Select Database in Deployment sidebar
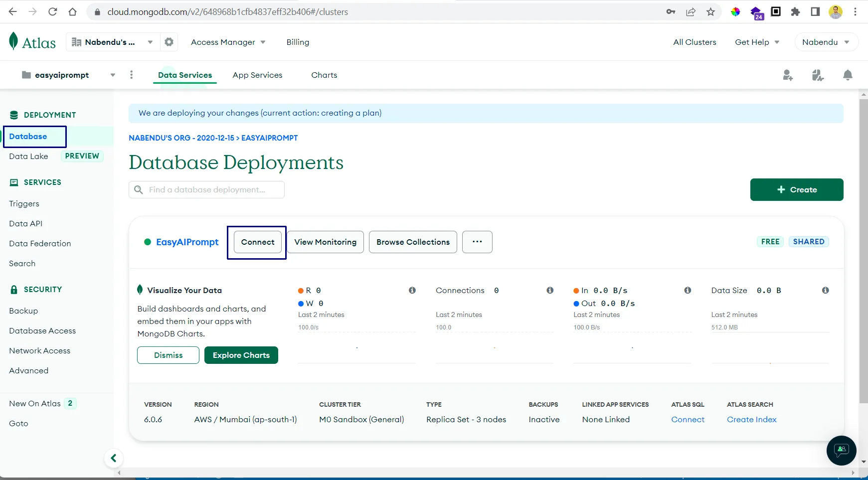This screenshot has height=480, width=868. point(28,136)
